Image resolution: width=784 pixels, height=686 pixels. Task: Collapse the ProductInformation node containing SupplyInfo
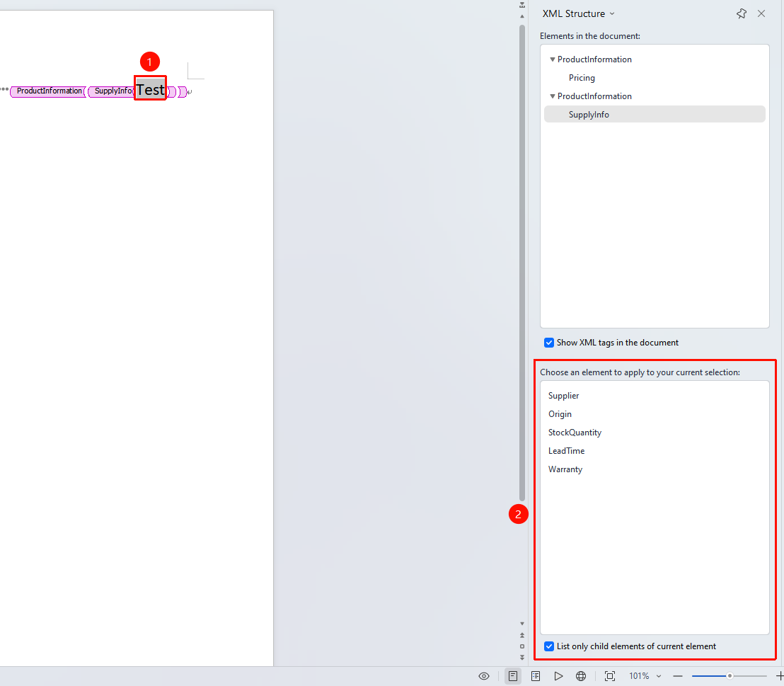[x=553, y=96]
